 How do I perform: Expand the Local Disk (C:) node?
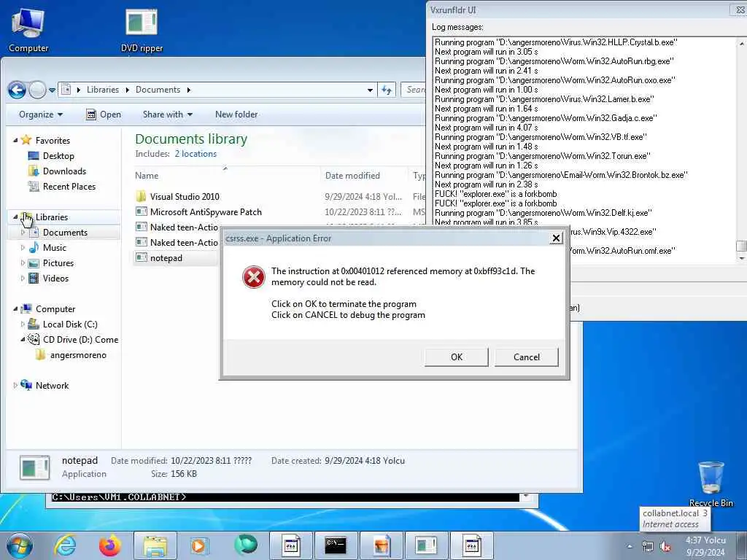(x=23, y=324)
